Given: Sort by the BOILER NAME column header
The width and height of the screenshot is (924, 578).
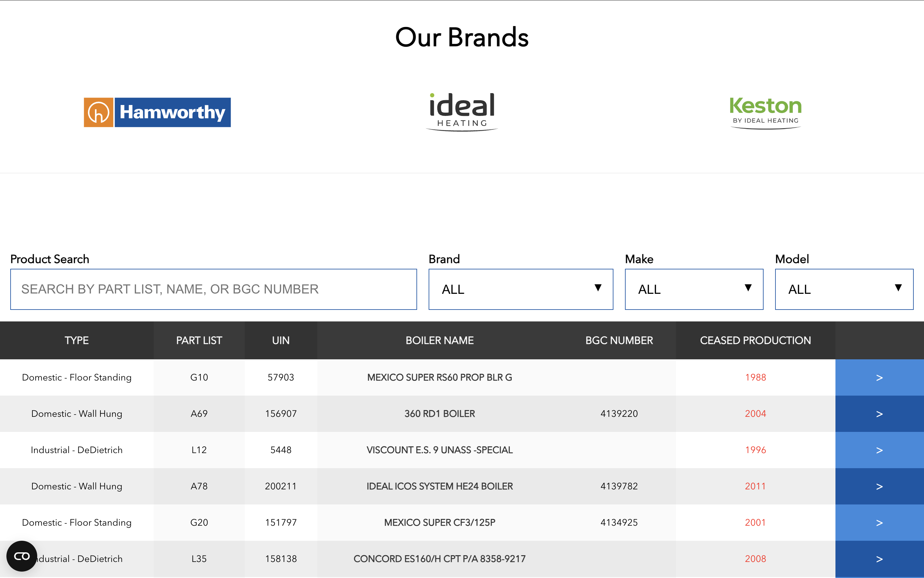Looking at the screenshot, I should pos(440,340).
